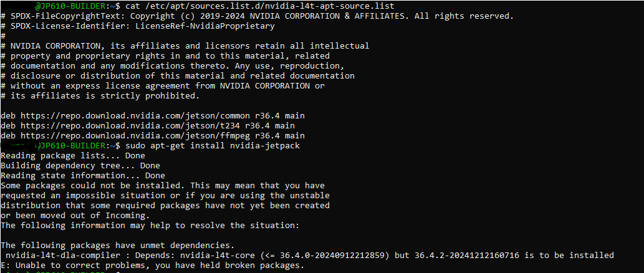Image resolution: width=644 pixels, height=273 pixels.
Task: Click the 'Reading package lists... Done' line
Action: click(73, 156)
